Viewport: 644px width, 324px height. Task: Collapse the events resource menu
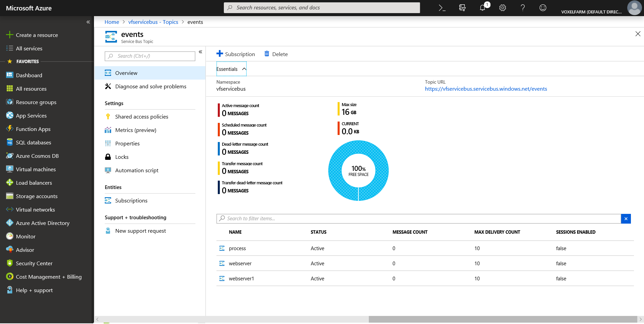pos(200,52)
